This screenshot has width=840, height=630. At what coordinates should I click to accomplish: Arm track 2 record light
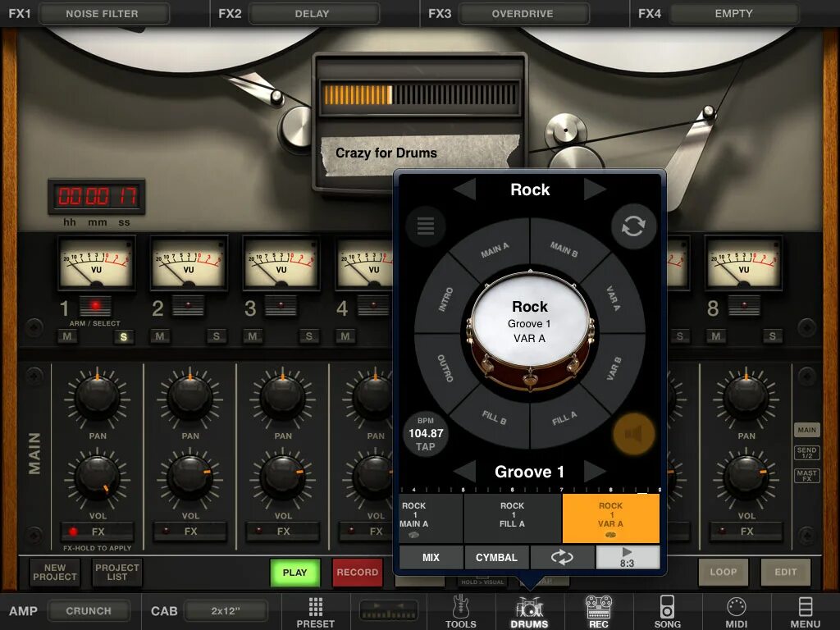(188, 306)
